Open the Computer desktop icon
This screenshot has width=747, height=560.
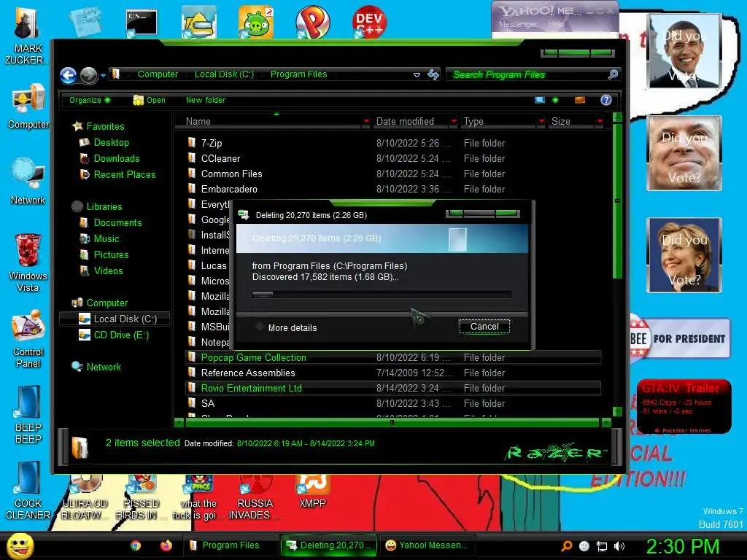(28, 106)
